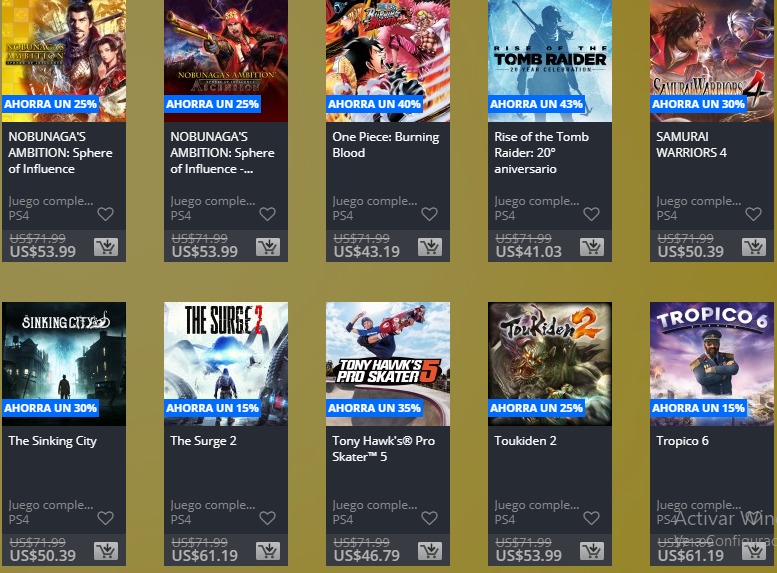
Task: Open NOBUNAGA'S AMBITION Ascension cover image
Action: click(x=226, y=60)
